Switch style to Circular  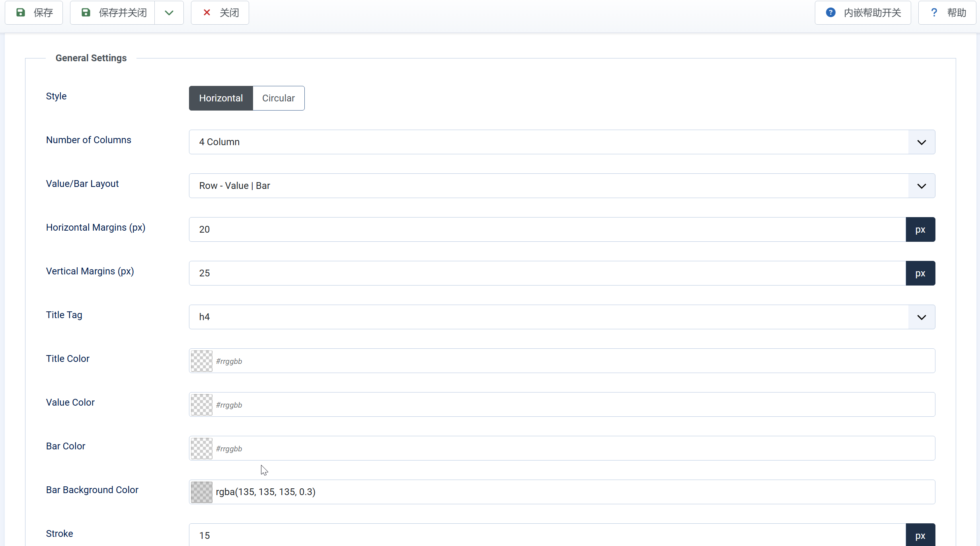[x=279, y=98]
